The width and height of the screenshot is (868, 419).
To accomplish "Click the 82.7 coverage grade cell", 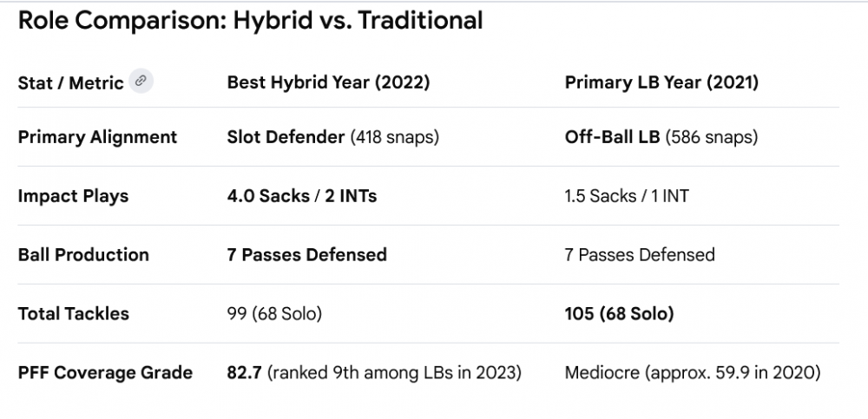I will (374, 373).
